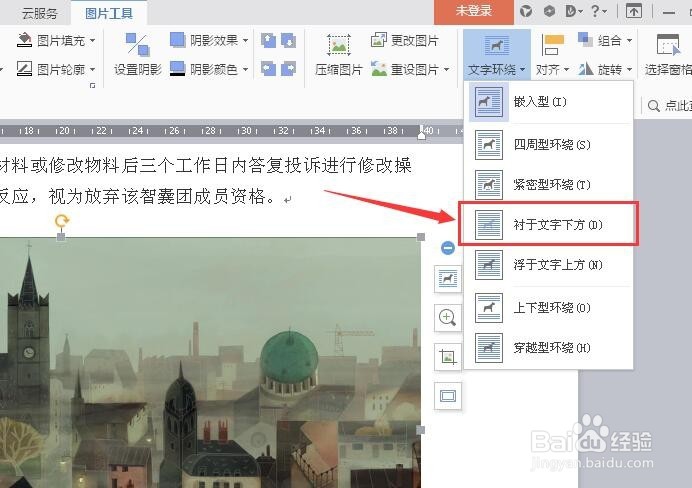Click the blue minus floating toolbar icon
Image resolution: width=692 pixels, height=488 pixels.
click(448, 248)
